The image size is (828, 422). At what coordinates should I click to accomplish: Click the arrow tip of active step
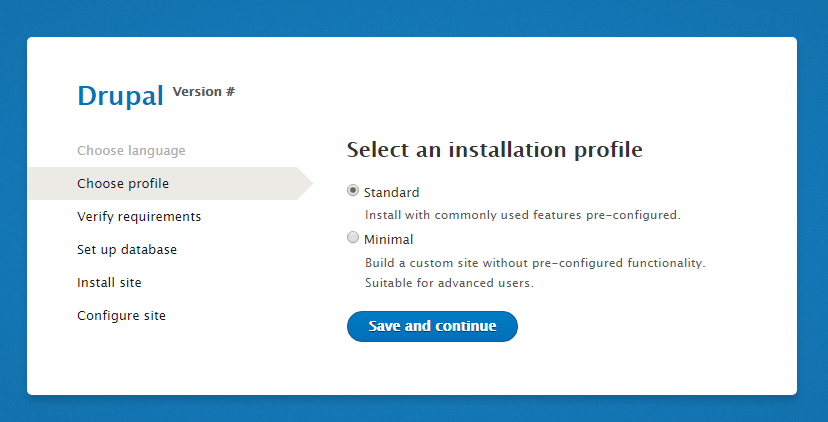pyautogui.click(x=306, y=184)
